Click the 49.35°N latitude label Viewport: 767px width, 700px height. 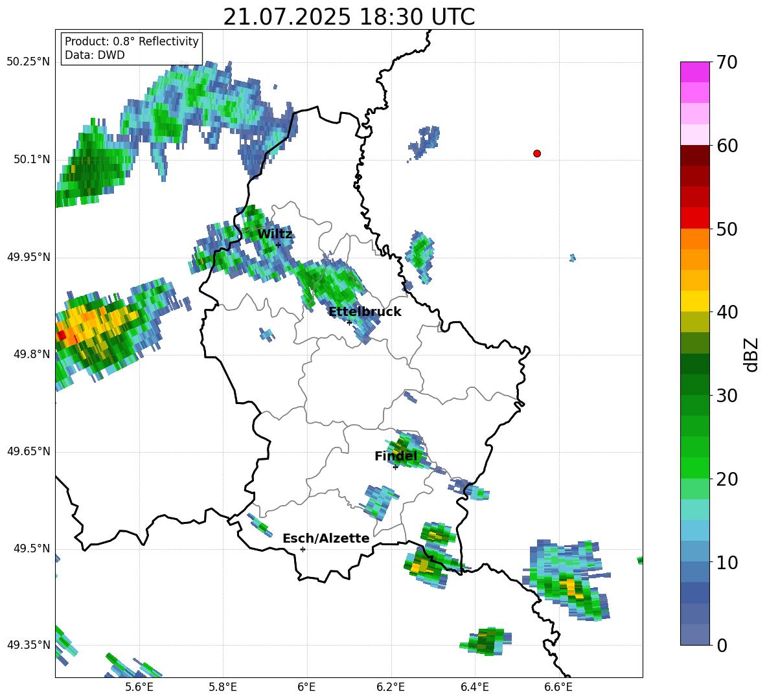pos(29,645)
